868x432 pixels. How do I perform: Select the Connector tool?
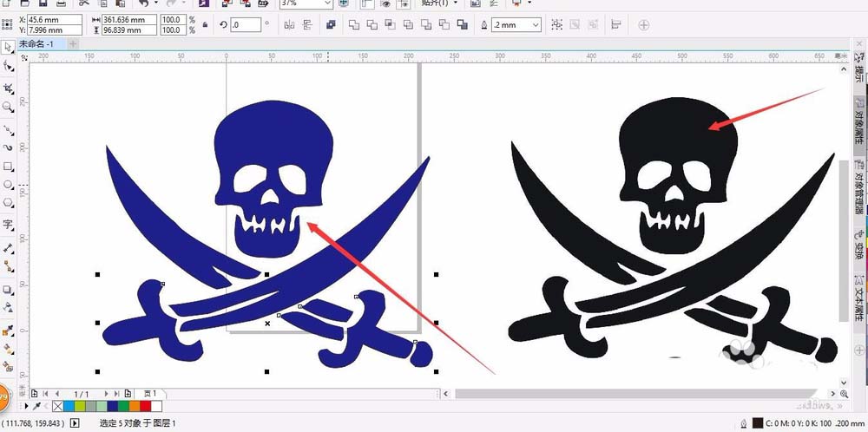[x=9, y=266]
